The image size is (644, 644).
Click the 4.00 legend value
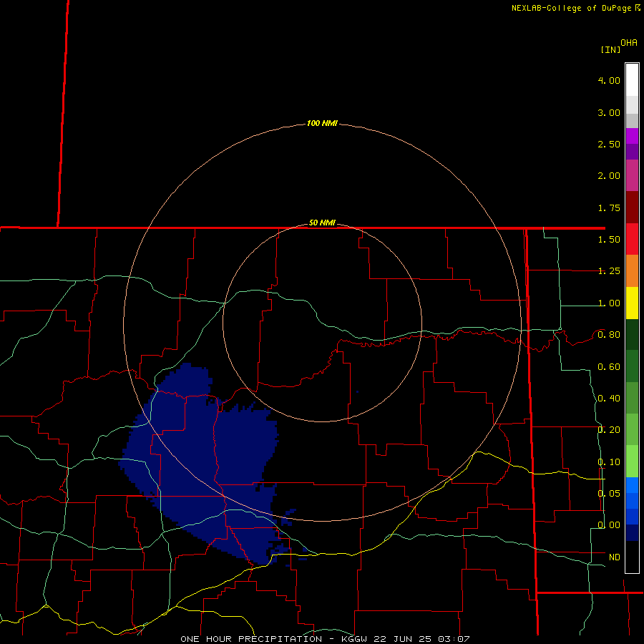click(x=609, y=80)
